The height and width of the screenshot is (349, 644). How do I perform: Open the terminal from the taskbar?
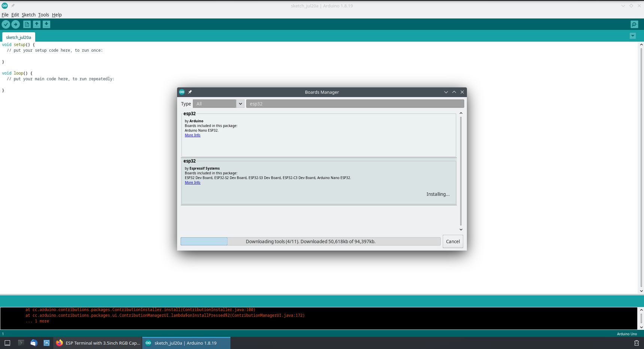tap(21, 343)
